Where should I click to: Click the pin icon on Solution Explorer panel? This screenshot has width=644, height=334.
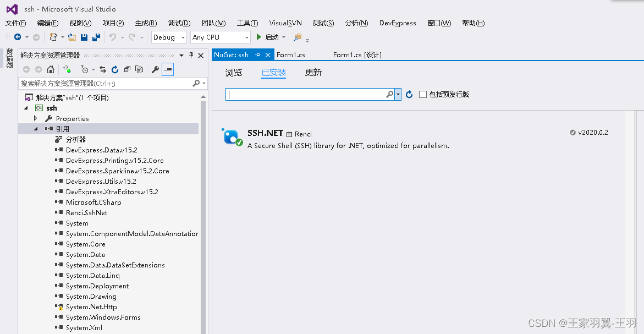pos(191,55)
